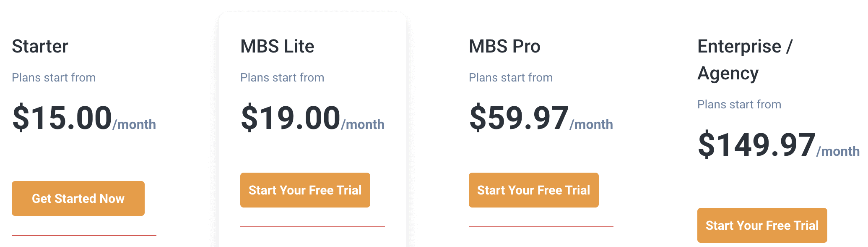This screenshot has height=247, width=868.
Task: Click the /month label beside $15.00
Action: 135,124
